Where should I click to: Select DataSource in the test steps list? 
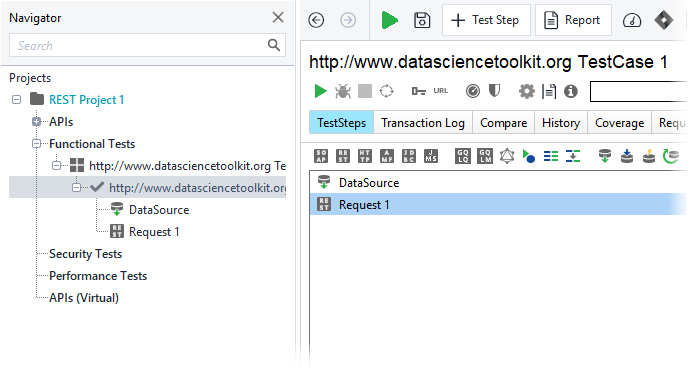coord(498,182)
